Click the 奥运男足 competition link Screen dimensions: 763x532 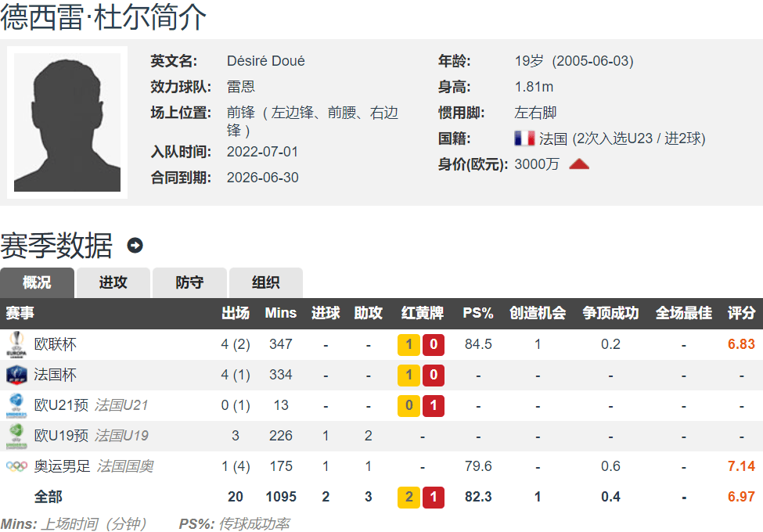[62, 466]
